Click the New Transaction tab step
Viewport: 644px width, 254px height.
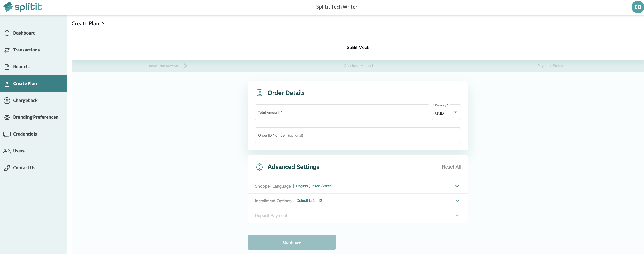click(x=163, y=66)
